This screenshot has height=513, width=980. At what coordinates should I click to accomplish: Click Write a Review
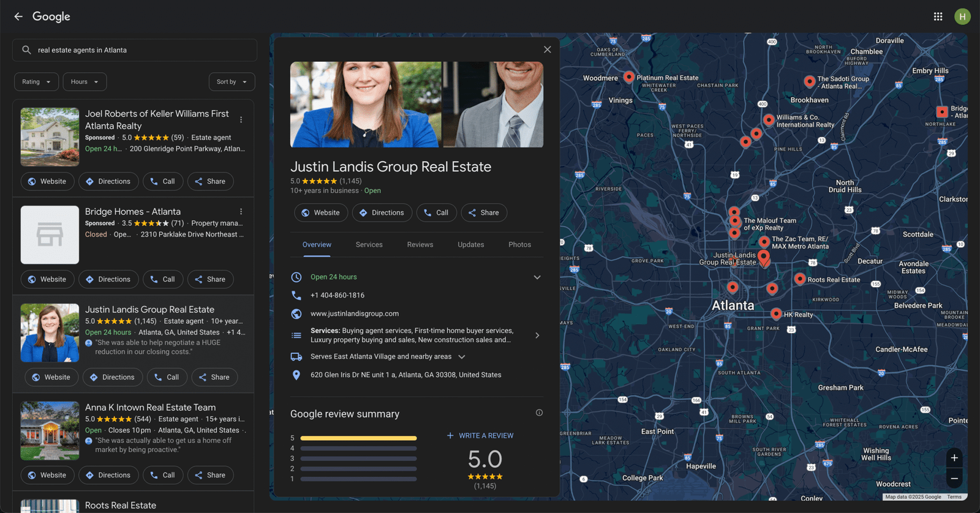click(480, 436)
